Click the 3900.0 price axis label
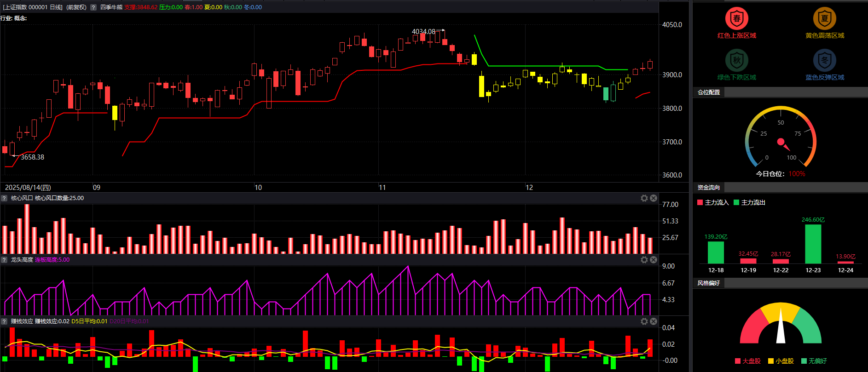This screenshot has width=868, height=372. [x=672, y=75]
